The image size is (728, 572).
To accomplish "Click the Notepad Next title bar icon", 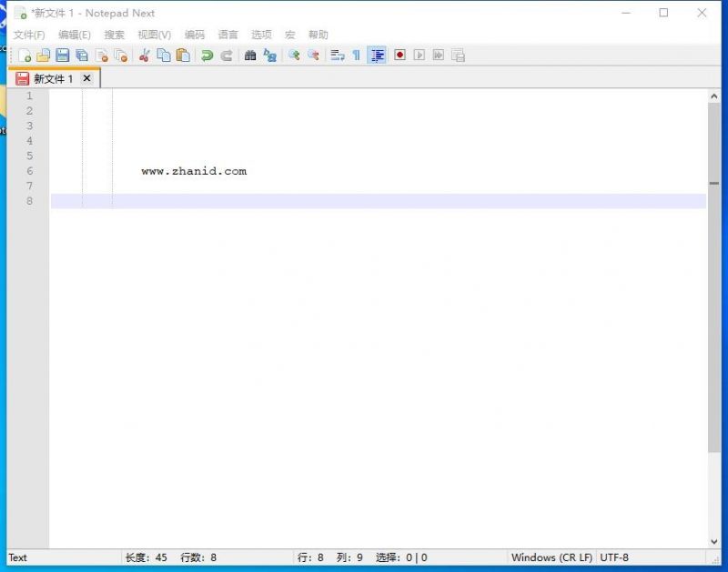I will coord(20,13).
